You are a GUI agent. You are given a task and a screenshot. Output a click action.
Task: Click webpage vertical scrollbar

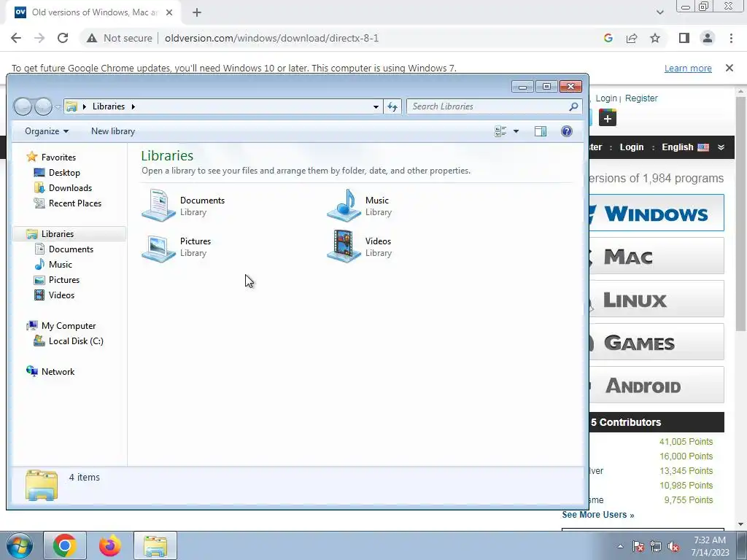pyautogui.click(x=741, y=214)
